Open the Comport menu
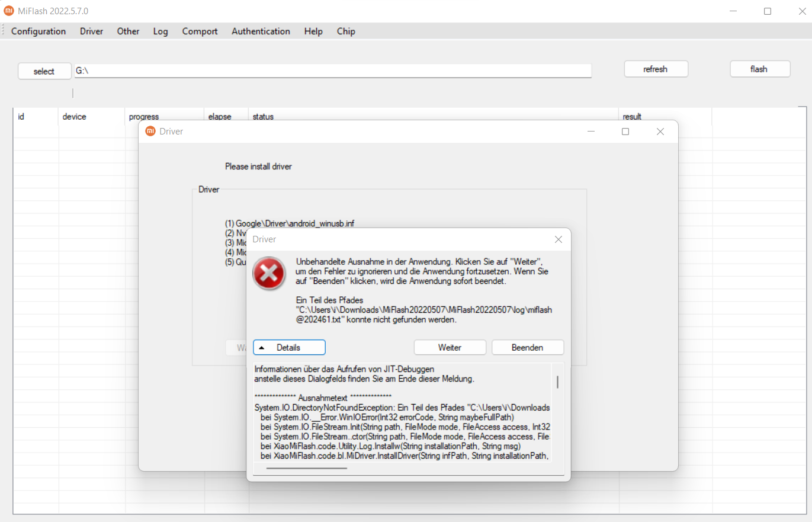This screenshot has width=812, height=522. point(200,31)
